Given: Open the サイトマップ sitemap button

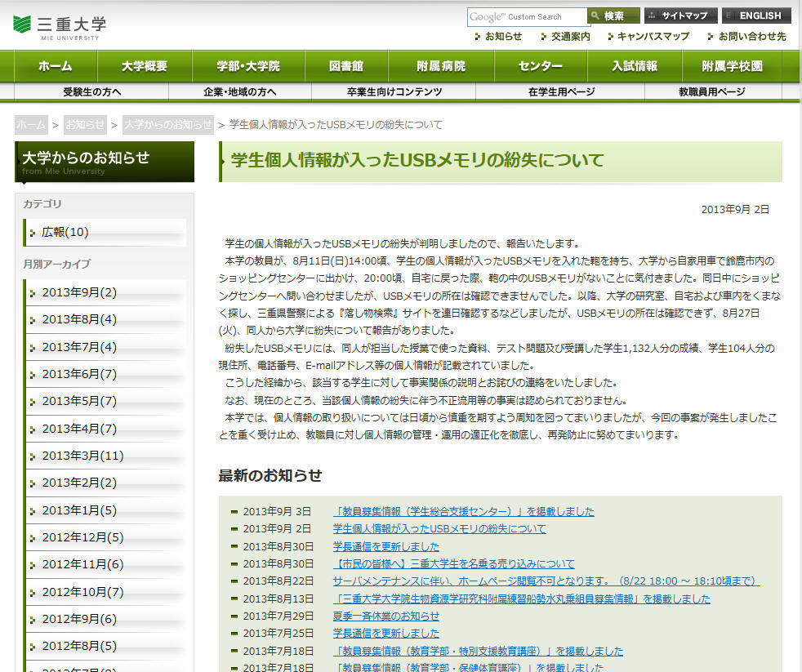Looking at the screenshot, I should pyautogui.click(x=680, y=16).
